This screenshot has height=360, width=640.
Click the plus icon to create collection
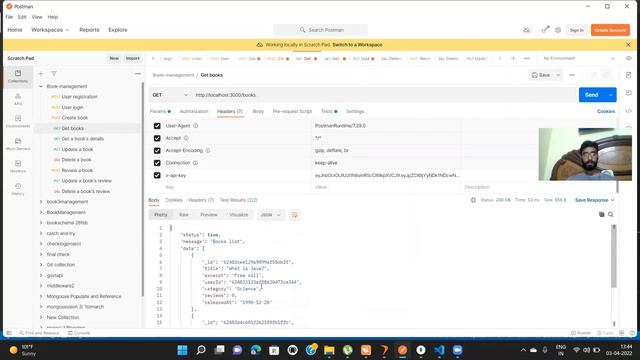[41, 74]
